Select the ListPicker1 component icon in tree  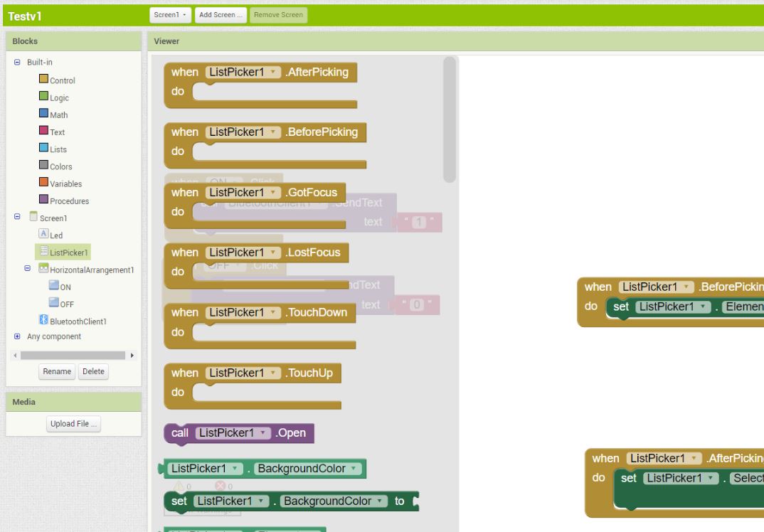point(44,251)
